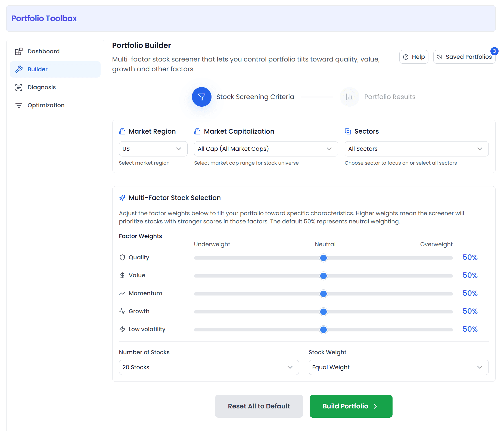The image size is (504, 431).
Task: Click the Builder wrench icon
Action: tap(19, 69)
